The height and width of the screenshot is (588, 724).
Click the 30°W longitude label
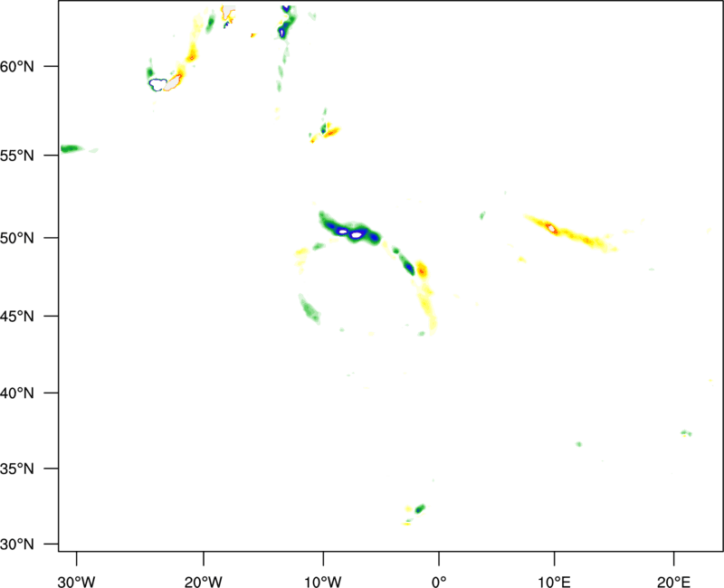(77, 582)
